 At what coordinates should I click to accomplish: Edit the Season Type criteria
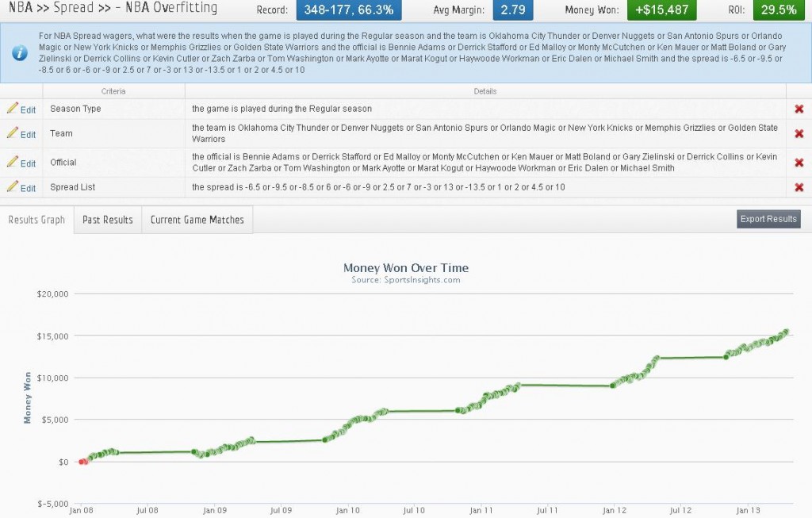click(28, 109)
